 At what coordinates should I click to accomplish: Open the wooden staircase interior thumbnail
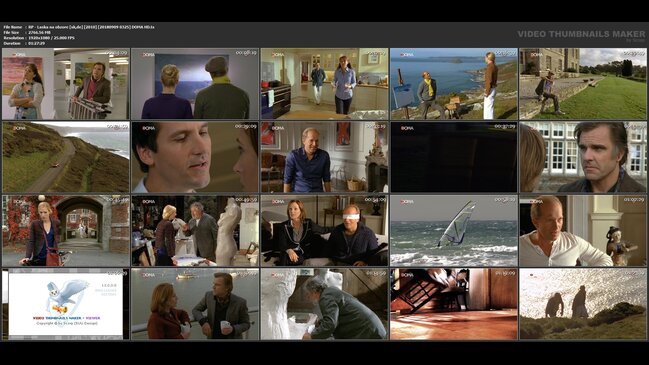[x=454, y=304]
